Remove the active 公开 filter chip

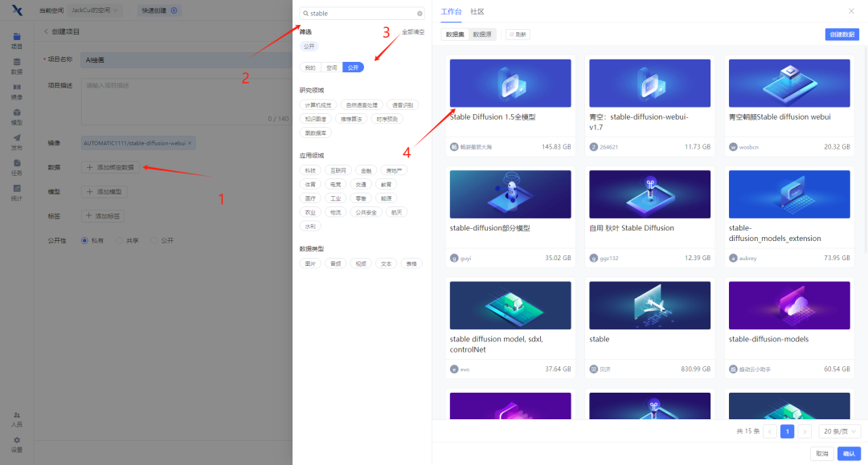309,47
